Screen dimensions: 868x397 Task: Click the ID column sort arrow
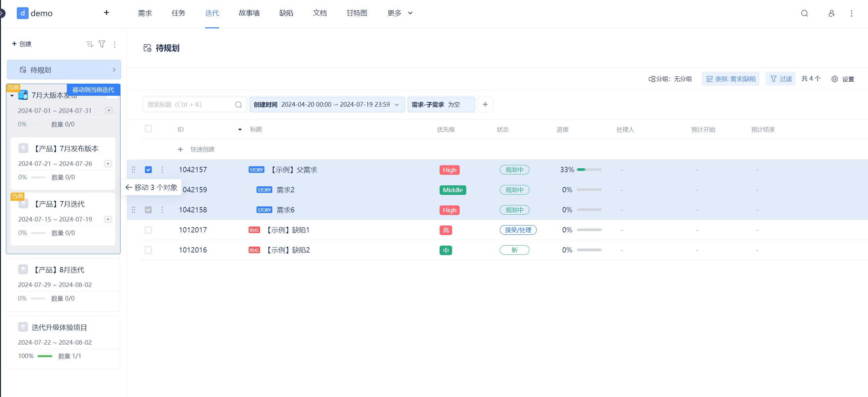[240, 130]
